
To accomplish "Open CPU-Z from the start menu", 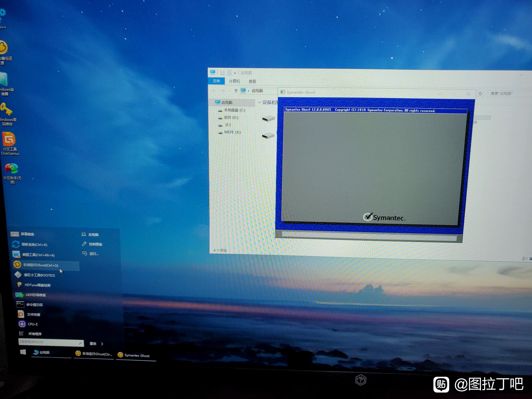I will click(28, 324).
